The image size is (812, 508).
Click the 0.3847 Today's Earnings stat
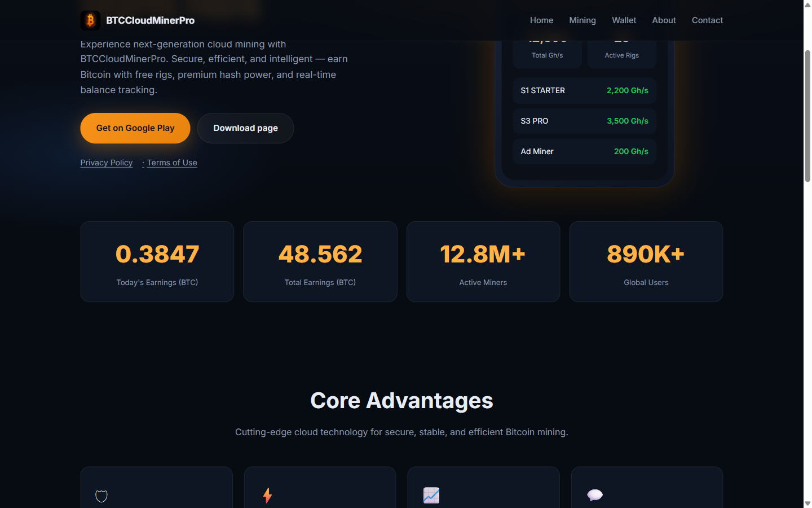coord(157,262)
